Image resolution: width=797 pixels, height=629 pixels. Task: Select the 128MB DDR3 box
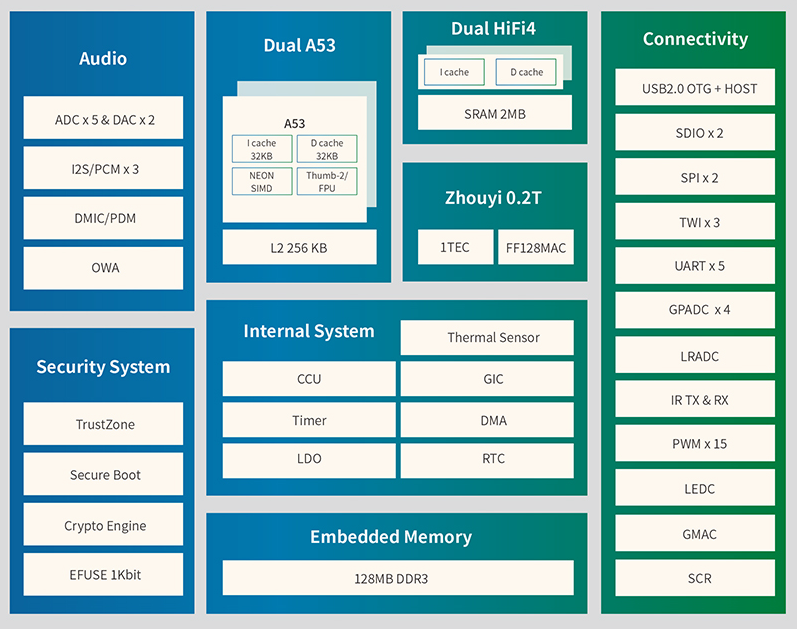coord(398,578)
